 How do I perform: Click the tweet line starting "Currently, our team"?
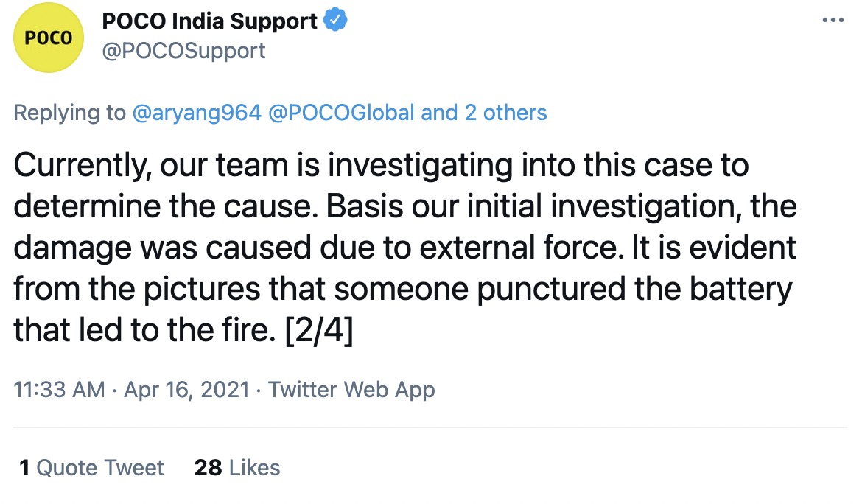[x=381, y=165]
